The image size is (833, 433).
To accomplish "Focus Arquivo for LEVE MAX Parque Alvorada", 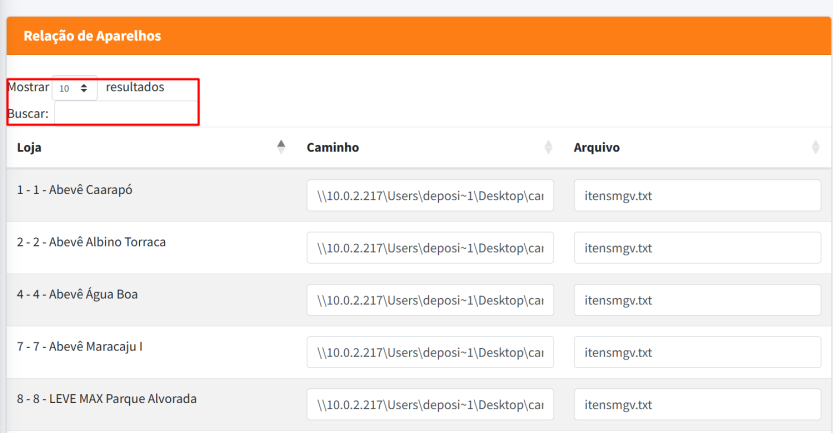I will 697,405.
